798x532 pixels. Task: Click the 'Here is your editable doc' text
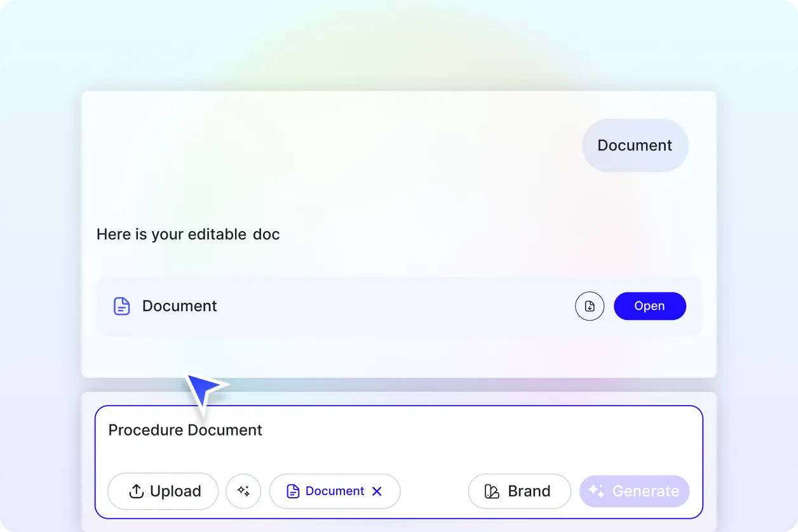[188, 234]
